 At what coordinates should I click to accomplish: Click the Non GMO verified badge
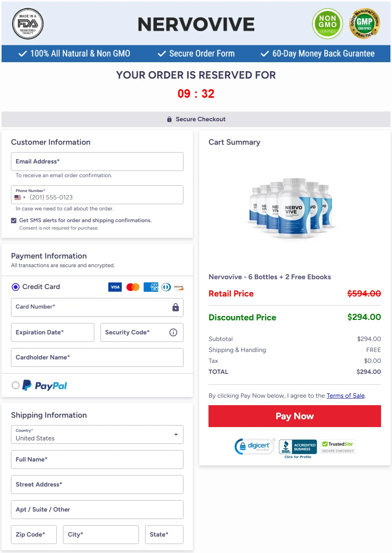[327, 24]
